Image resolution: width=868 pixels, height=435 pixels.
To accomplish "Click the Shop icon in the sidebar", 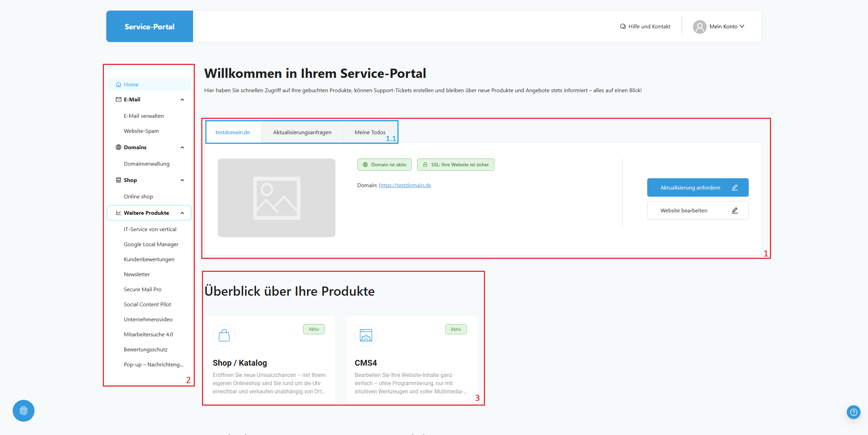I will 118,180.
